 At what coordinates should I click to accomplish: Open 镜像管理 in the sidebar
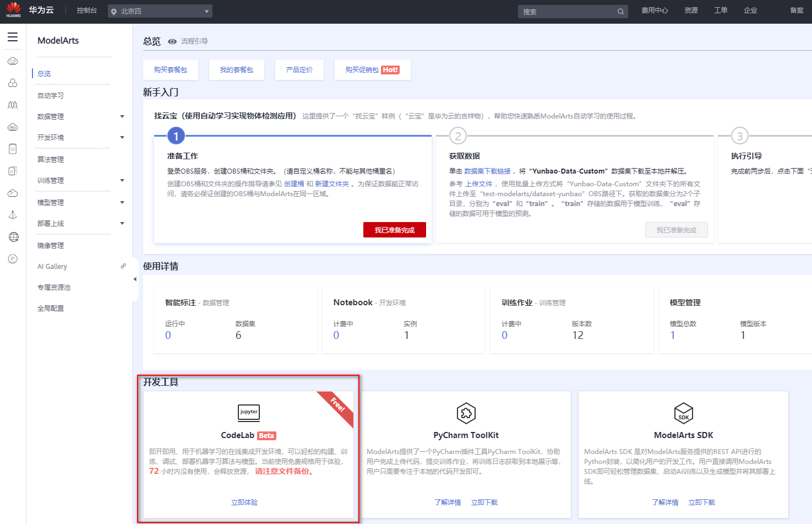tap(51, 245)
